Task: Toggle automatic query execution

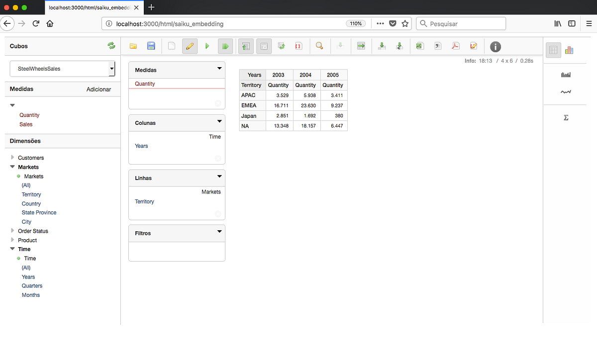Action: pyautogui.click(x=225, y=45)
